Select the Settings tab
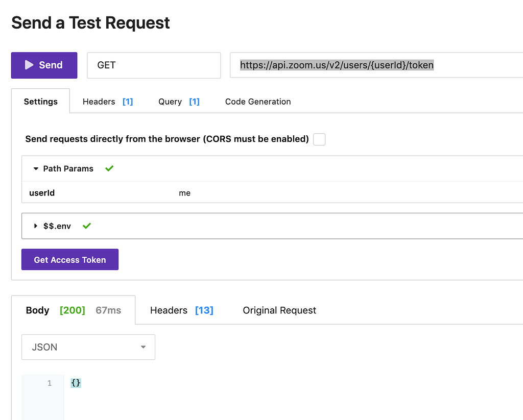523x420 pixels. 40,101
